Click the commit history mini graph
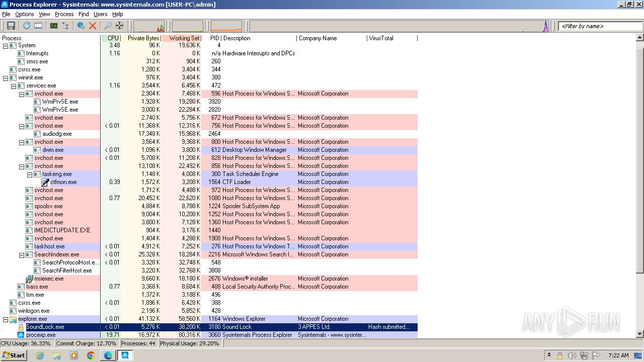The height and width of the screenshot is (362, 644). pos(188,26)
